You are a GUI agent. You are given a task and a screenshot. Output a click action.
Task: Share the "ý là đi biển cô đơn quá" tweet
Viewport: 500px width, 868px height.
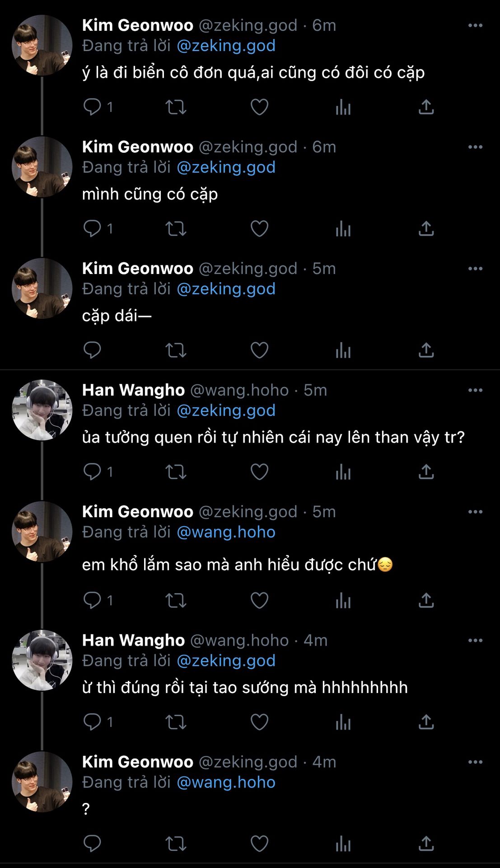point(426,107)
